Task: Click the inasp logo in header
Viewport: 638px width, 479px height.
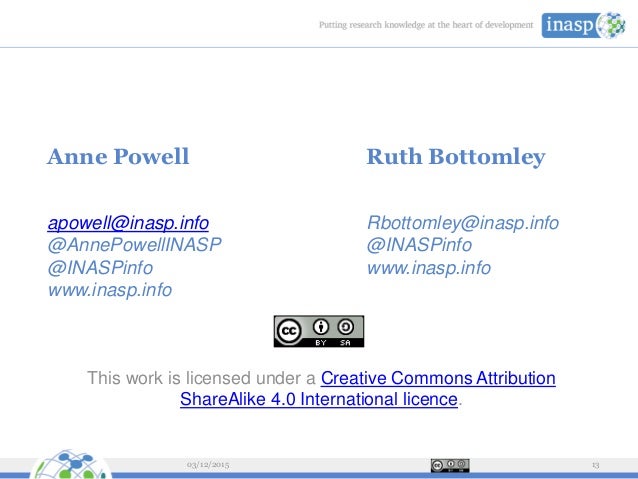Action: (583, 25)
